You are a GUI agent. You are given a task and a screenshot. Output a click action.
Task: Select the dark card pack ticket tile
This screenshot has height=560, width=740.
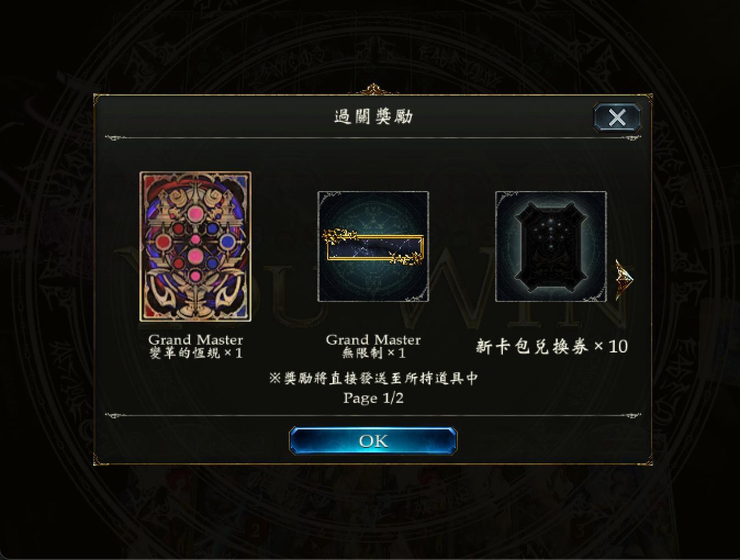click(x=551, y=247)
